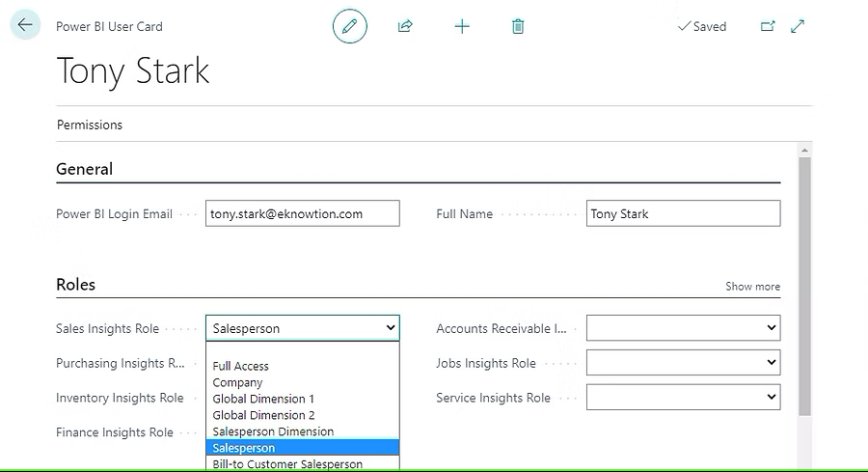This screenshot has width=868, height=472.
Task: Choose Company option in dropdown list
Action: pos(237,382)
